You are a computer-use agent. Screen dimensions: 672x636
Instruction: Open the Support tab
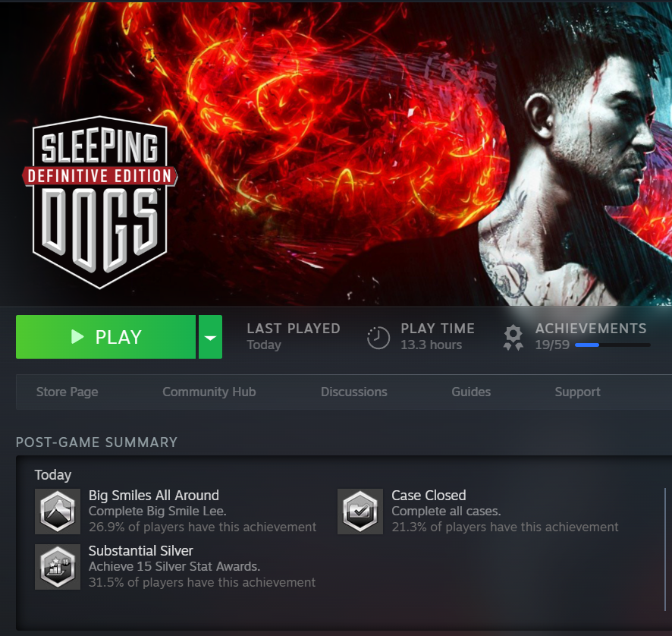[577, 392]
